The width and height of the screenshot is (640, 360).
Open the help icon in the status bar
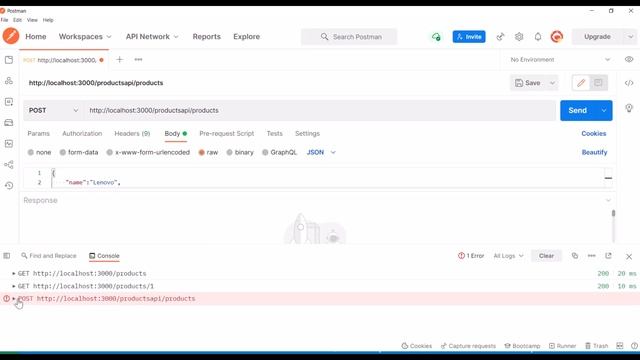pos(634,346)
